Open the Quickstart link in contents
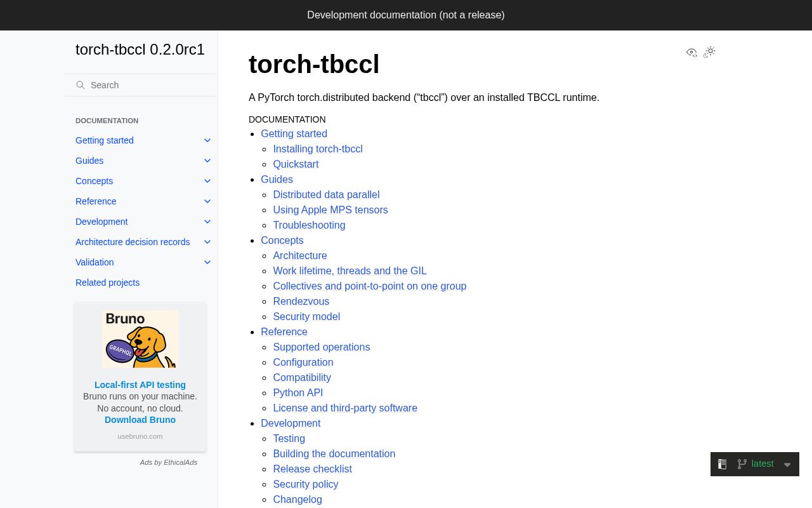The width and height of the screenshot is (812, 508). tap(296, 164)
